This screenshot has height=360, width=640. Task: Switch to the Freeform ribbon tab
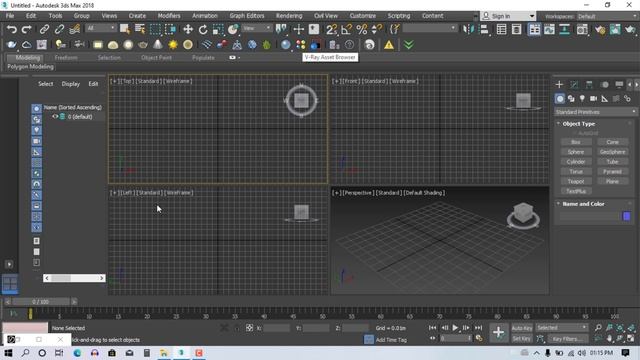click(x=66, y=58)
